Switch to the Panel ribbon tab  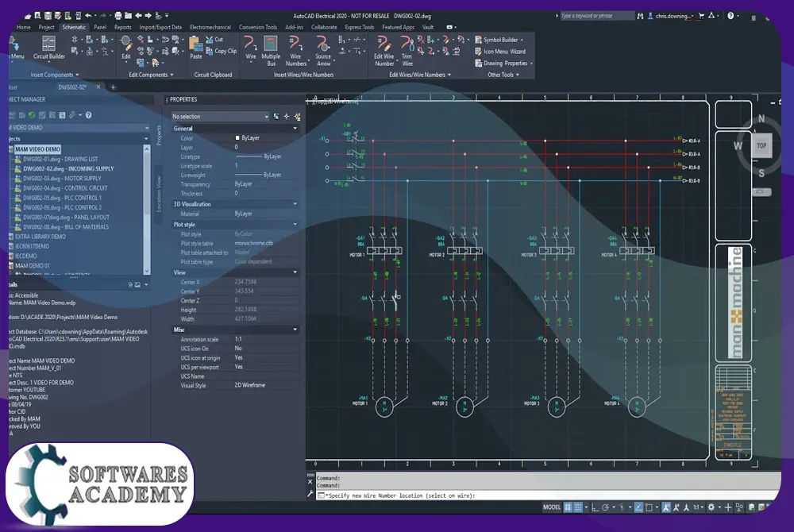click(100, 27)
